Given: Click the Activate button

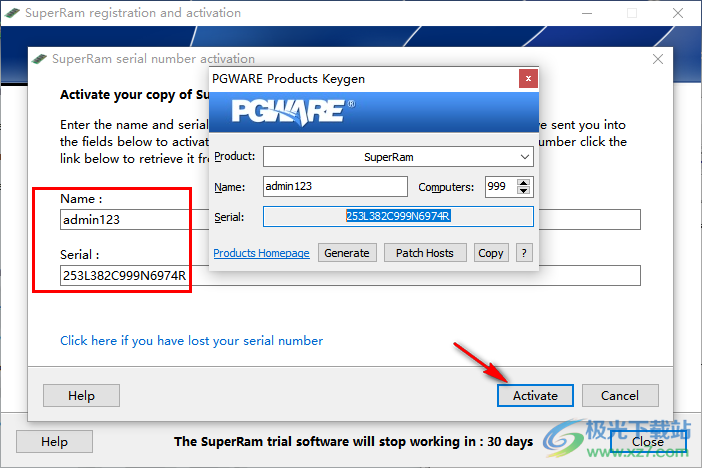Looking at the screenshot, I should click(x=535, y=395).
